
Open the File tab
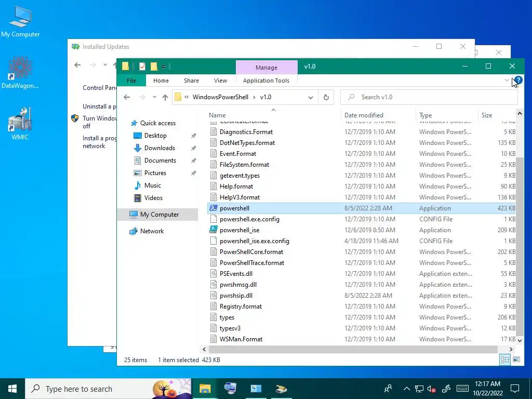point(131,81)
